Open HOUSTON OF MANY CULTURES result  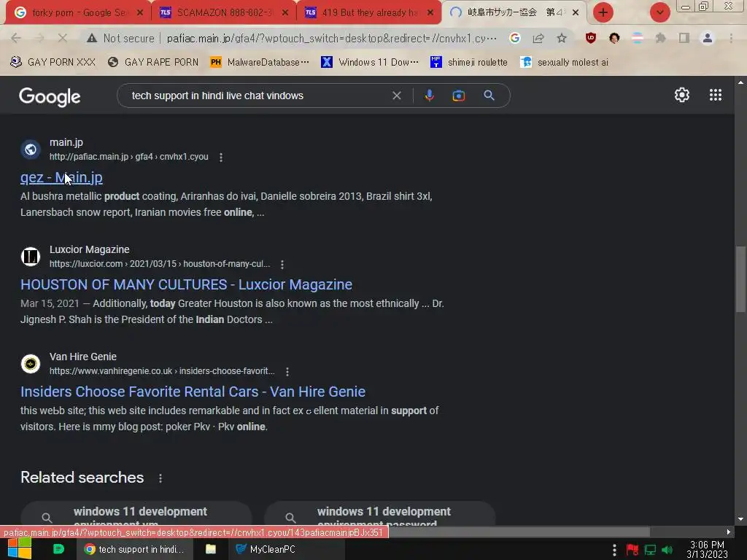click(x=186, y=285)
